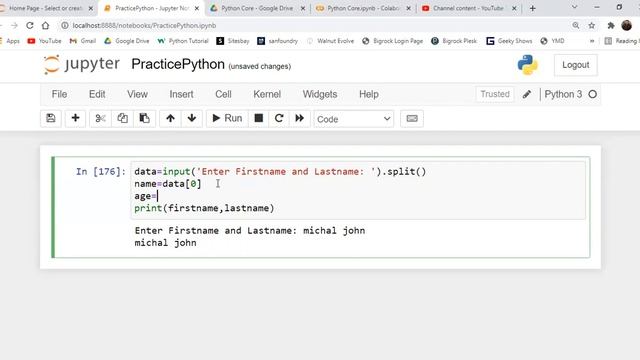Image resolution: width=640 pixels, height=360 pixels.
Task: Click the cell output text michal john
Action: [x=165, y=243]
